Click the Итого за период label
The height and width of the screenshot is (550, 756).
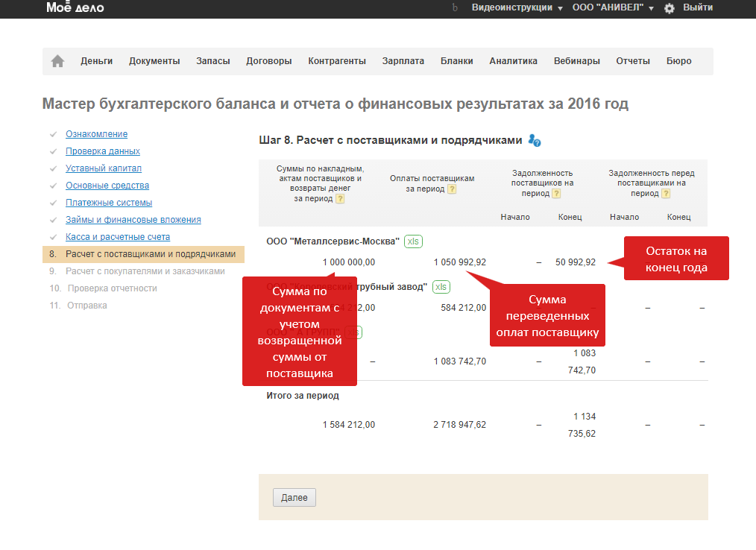click(x=302, y=396)
